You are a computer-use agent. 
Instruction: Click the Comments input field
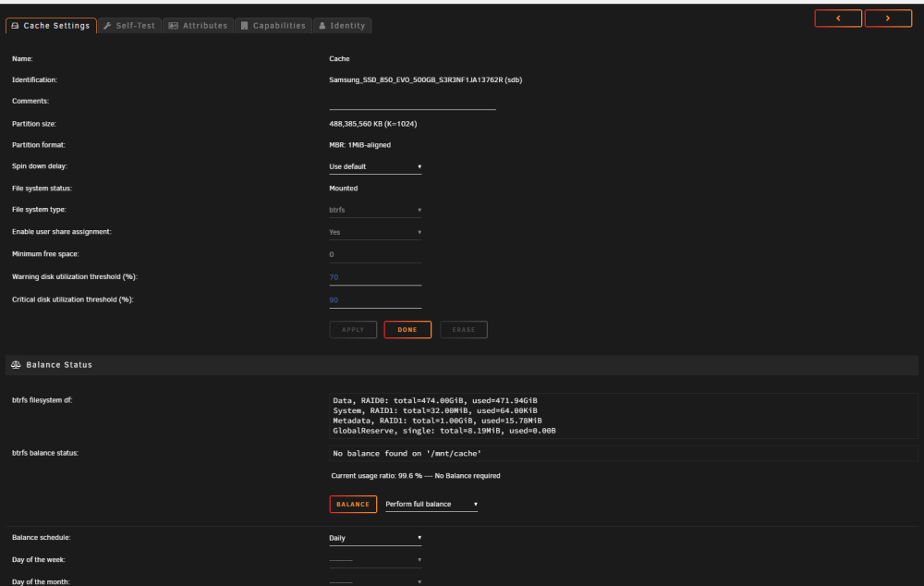(x=412, y=102)
